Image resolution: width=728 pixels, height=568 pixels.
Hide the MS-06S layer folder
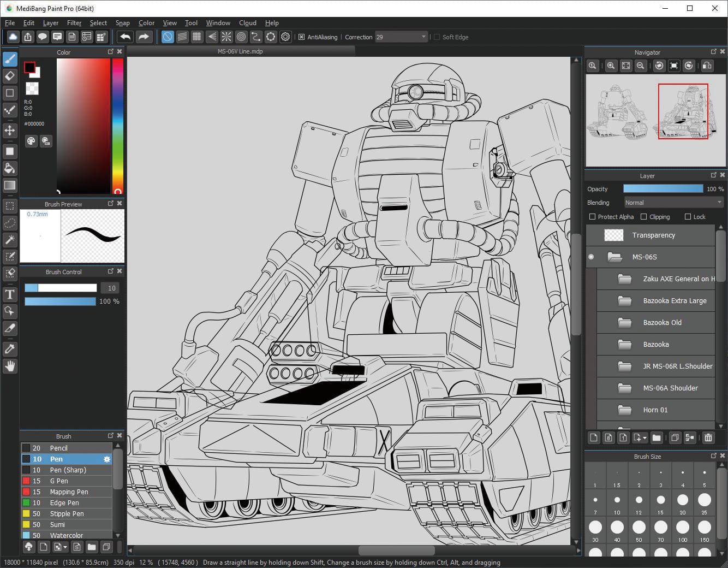(591, 257)
